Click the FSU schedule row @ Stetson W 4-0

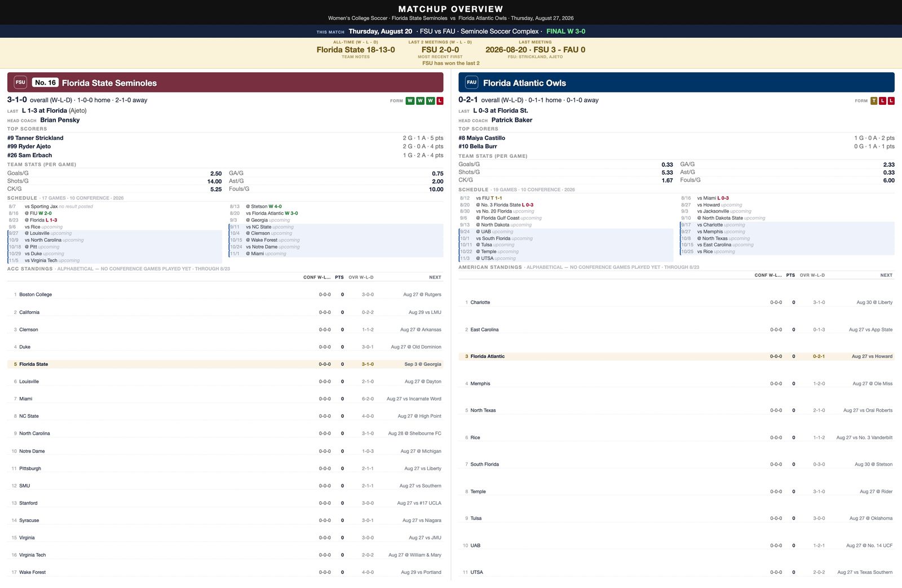335,206
